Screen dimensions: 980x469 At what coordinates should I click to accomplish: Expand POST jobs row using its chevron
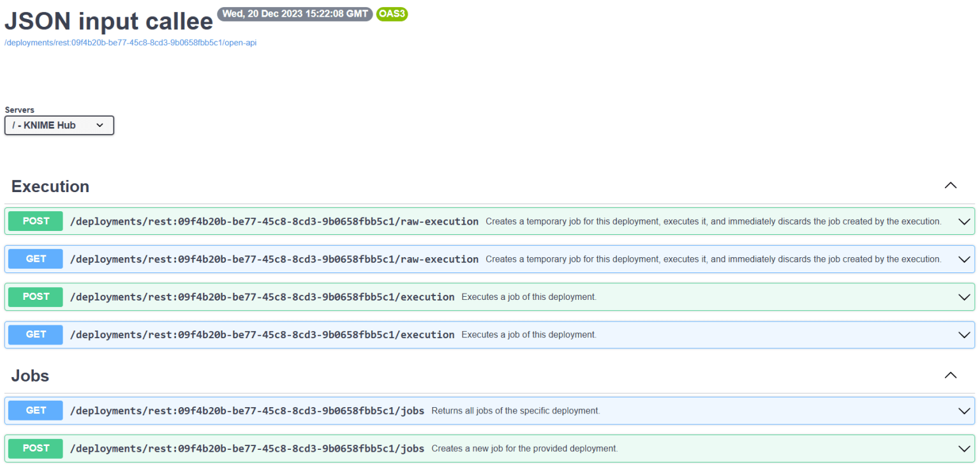pyautogui.click(x=964, y=449)
